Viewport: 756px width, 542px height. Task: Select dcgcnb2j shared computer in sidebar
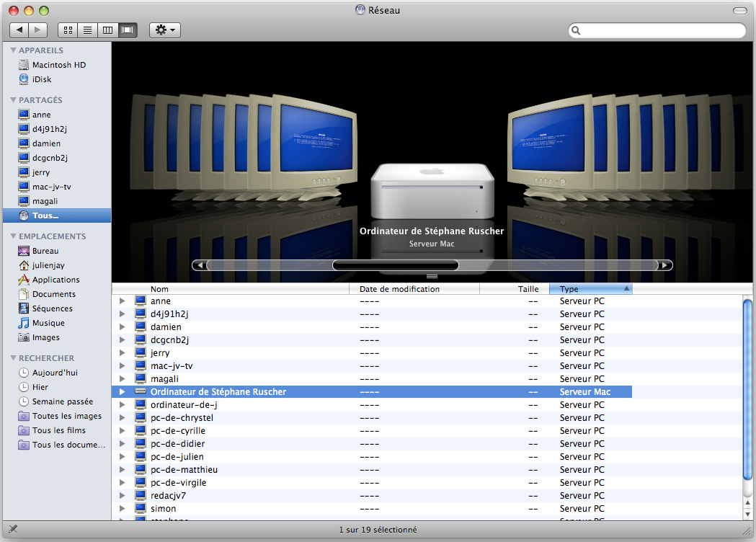click(57, 158)
